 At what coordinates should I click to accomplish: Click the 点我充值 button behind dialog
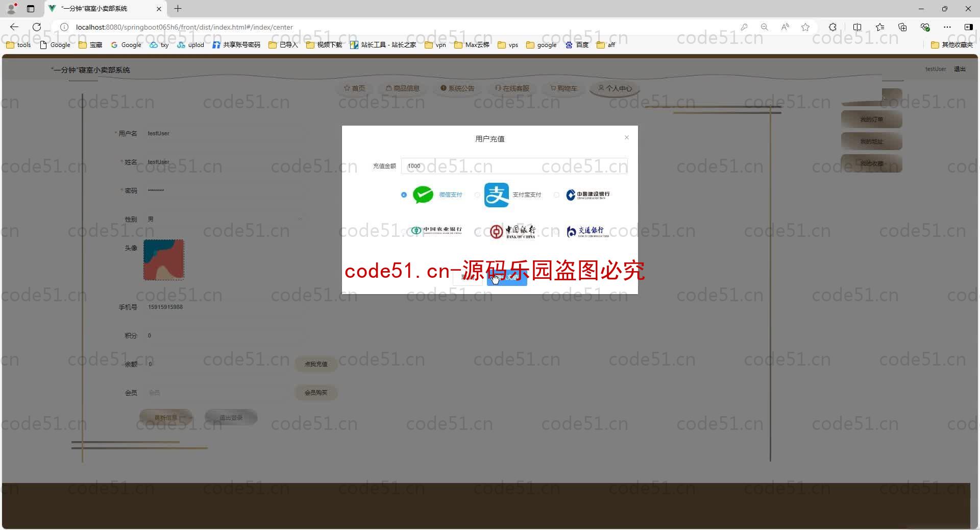tap(316, 364)
